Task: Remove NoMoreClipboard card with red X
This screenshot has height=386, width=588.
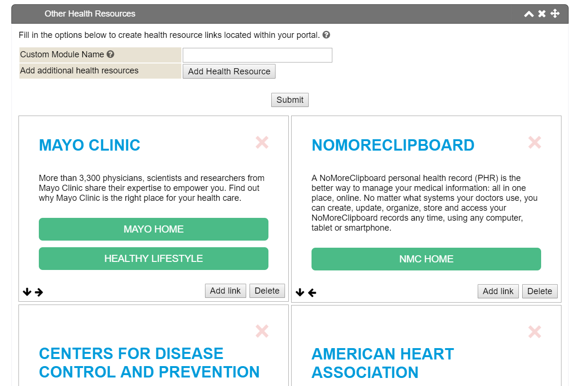Action: (535, 142)
